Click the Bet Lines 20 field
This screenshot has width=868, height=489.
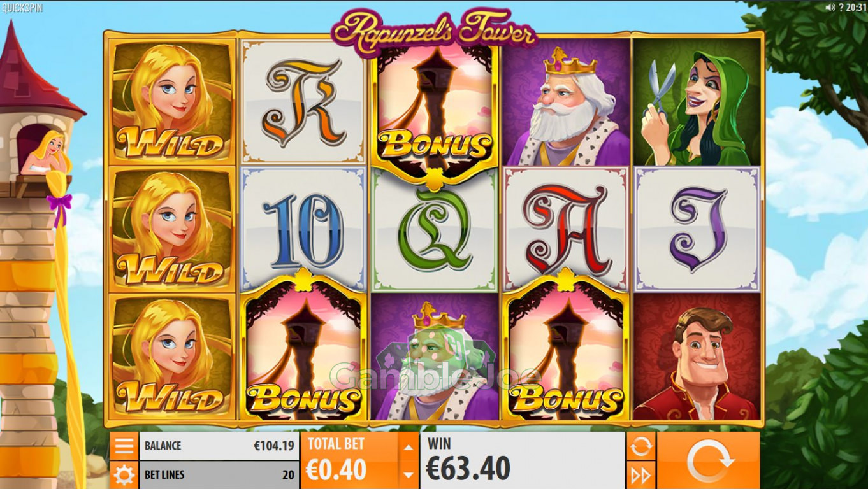click(x=219, y=475)
